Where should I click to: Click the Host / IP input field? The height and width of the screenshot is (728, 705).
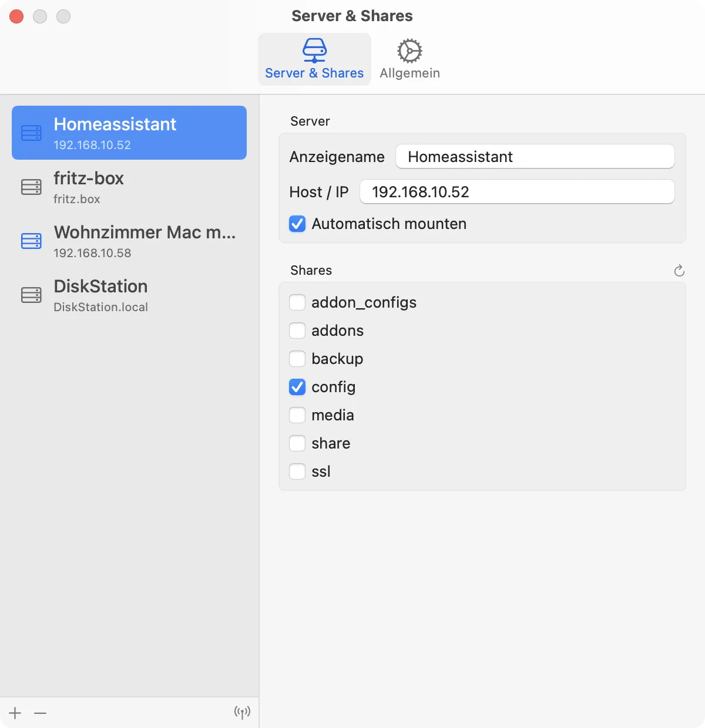[x=517, y=192]
